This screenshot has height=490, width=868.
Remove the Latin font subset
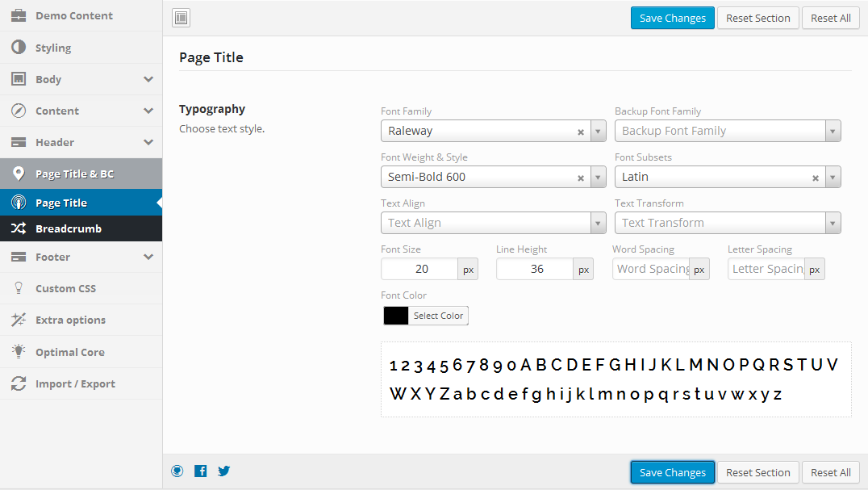click(x=816, y=178)
